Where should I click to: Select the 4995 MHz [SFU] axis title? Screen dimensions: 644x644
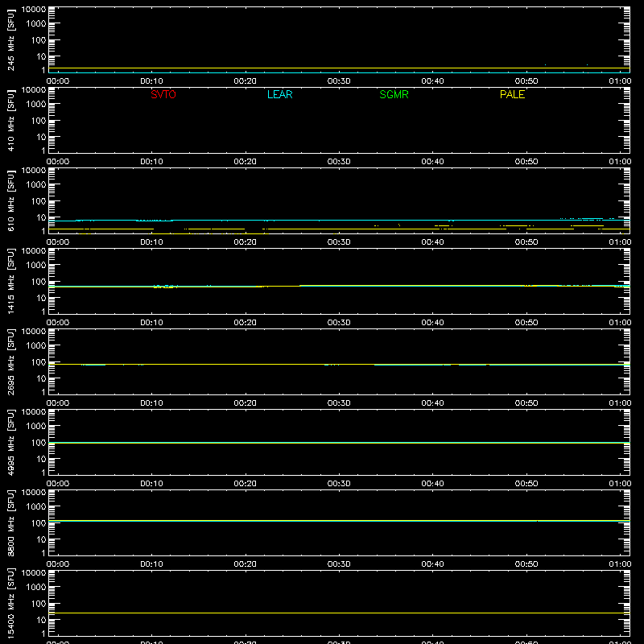coord(10,442)
